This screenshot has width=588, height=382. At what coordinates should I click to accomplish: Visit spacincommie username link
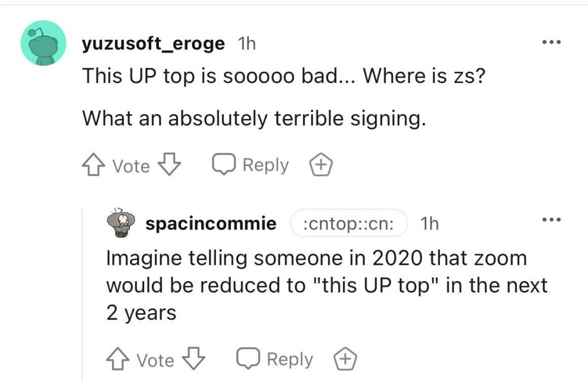pyautogui.click(x=211, y=224)
